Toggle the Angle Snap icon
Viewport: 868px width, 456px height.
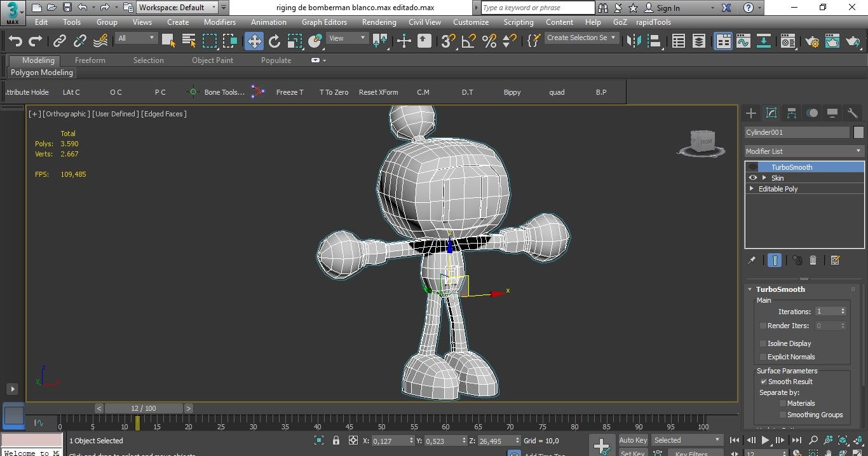[x=468, y=41]
